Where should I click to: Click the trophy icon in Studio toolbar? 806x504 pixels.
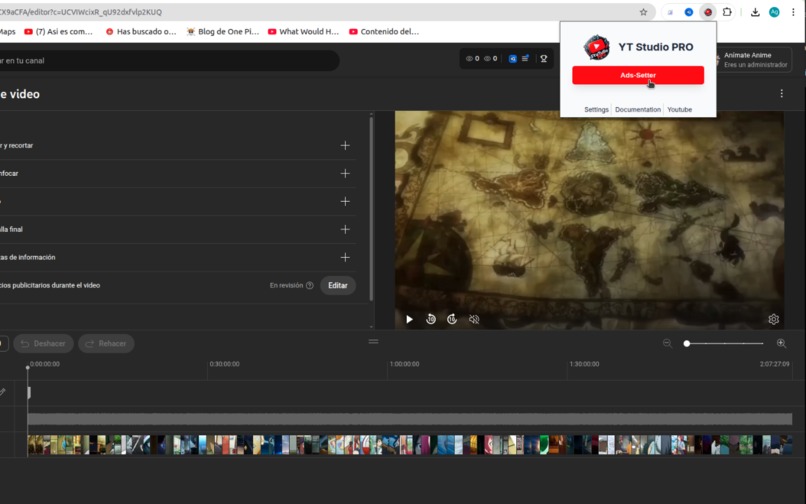pyautogui.click(x=543, y=59)
